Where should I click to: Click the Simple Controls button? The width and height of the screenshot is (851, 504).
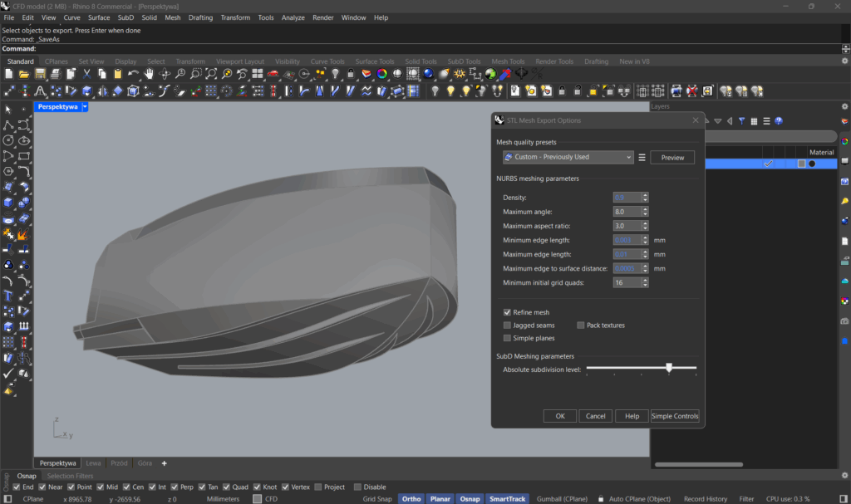click(675, 416)
